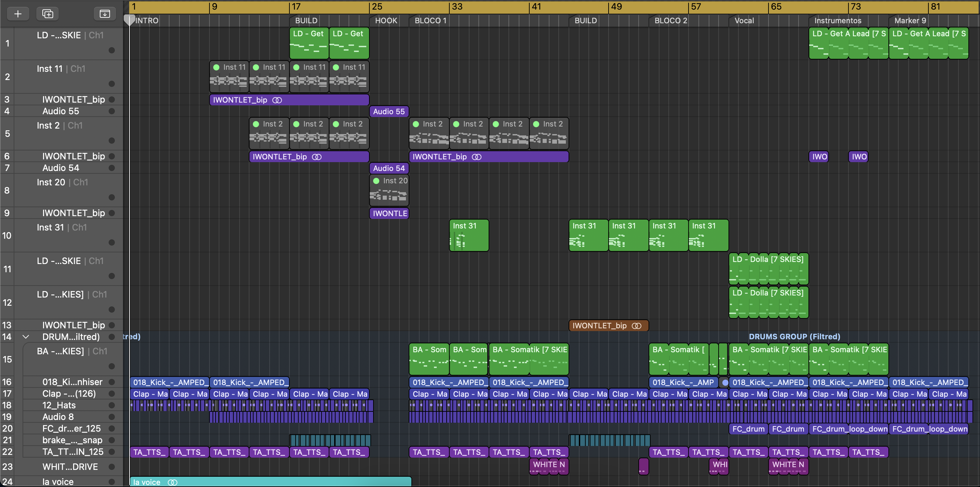This screenshot has height=487, width=980.
Task: Toggle the dot indicator on 12_Hats track
Action: pyautogui.click(x=111, y=405)
